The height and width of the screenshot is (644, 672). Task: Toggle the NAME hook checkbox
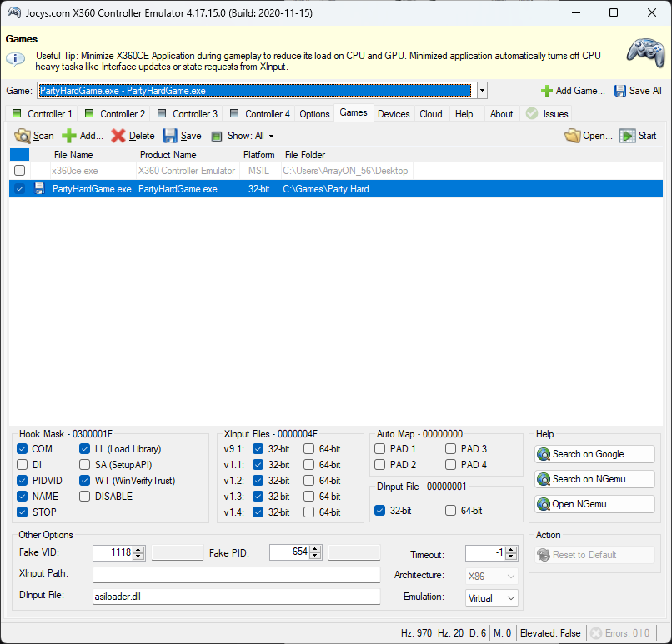[23, 497]
